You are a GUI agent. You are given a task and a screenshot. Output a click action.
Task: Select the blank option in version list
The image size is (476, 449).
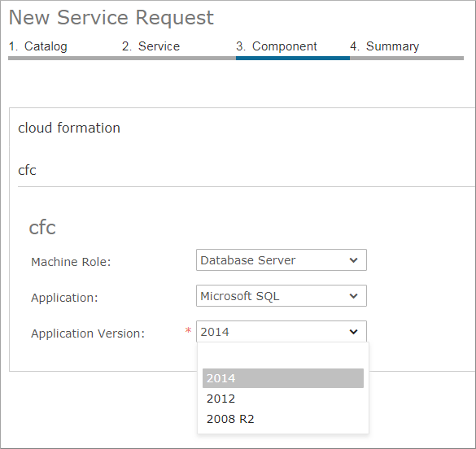283,358
